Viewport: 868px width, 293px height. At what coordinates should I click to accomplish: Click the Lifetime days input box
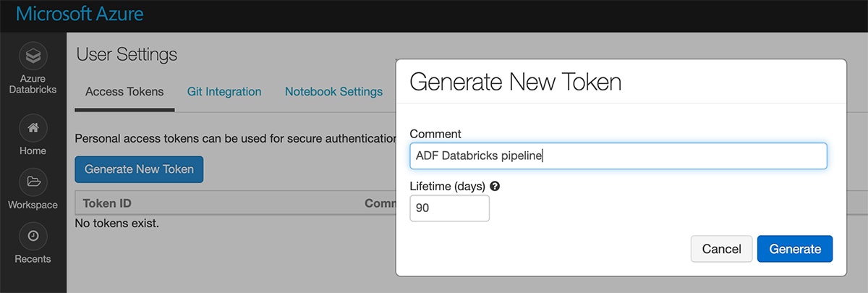point(449,208)
